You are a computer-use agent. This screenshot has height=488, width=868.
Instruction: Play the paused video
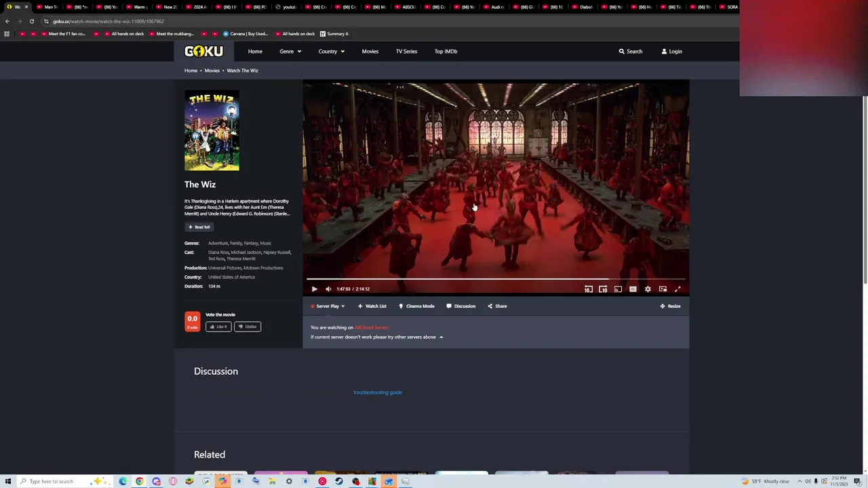[x=314, y=289]
